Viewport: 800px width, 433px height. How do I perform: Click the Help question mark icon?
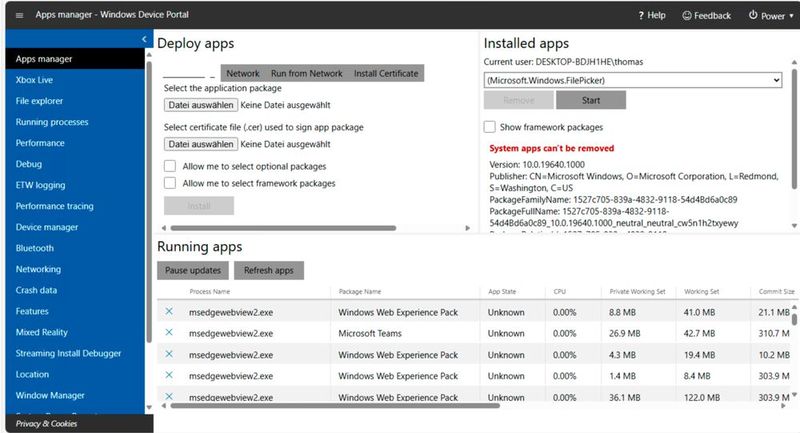click(641, 16)
